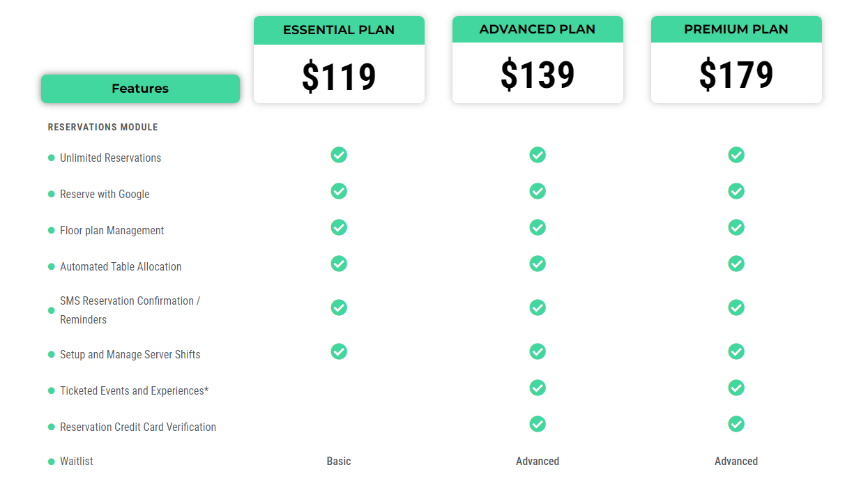Select the Advanced Plan header
This screenshot has width=868, height=479.
pyautogui.click(x=538, y=29)
